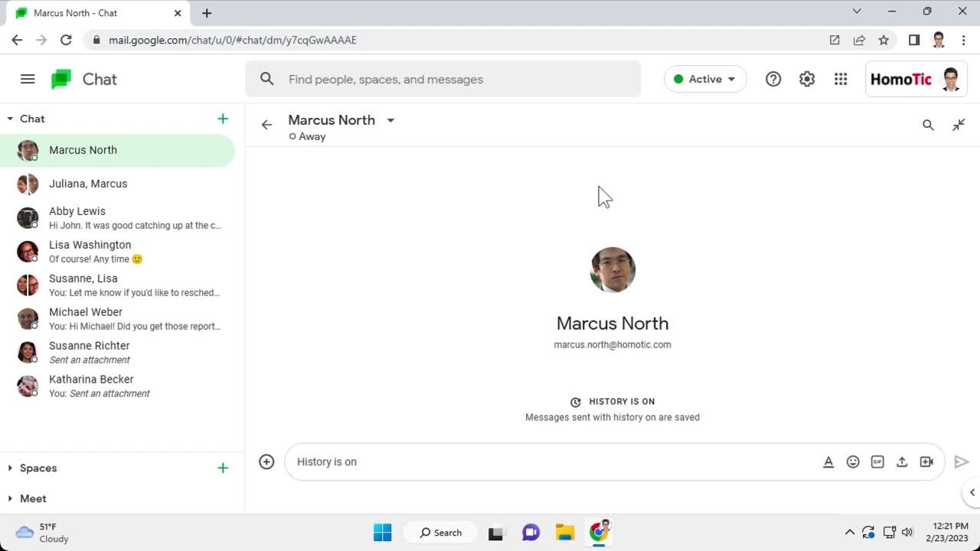Expand the Meet section
980x551 pixels.
(x=11, y=499)
